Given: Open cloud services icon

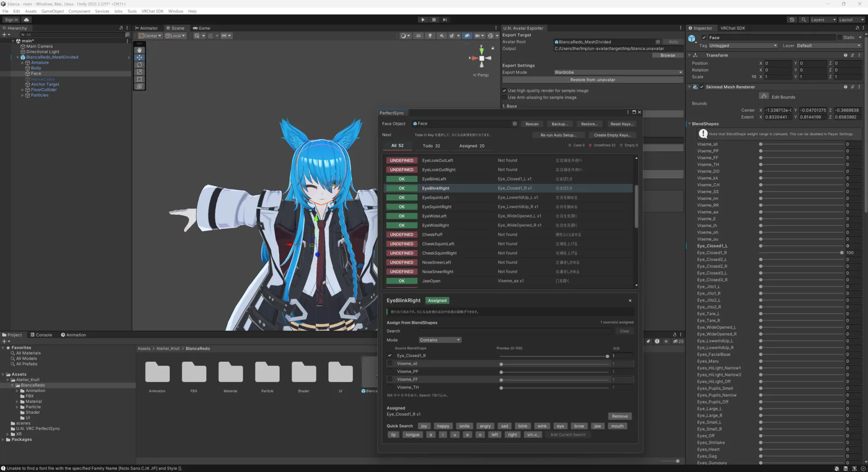Looking at the screenshot, I should (27, 20).
